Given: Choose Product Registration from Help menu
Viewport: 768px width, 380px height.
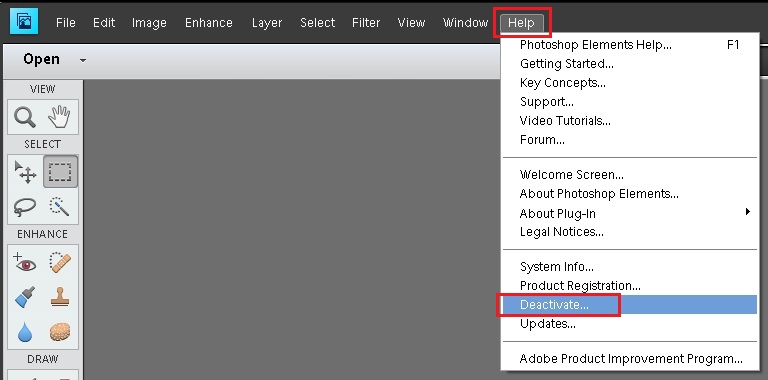Looking at the screenshot, I should pos(629,286).
